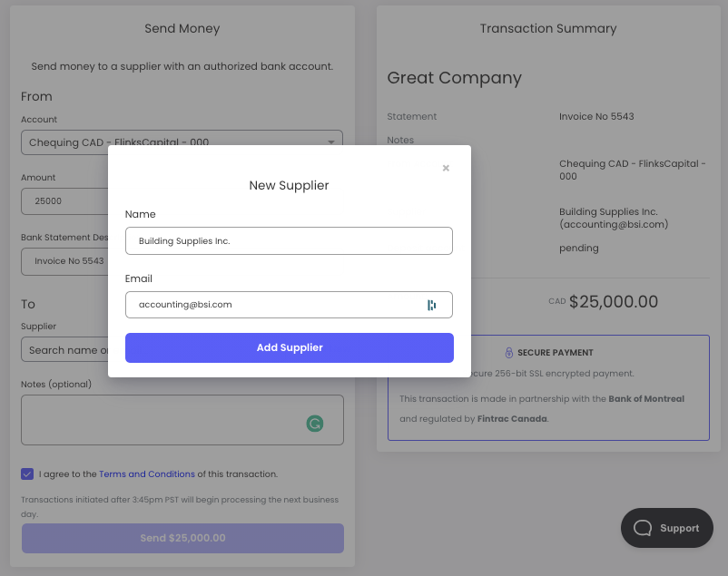Click the password manager icon in Email field
This screenshot has width=728, height=576.
point(432,305)
